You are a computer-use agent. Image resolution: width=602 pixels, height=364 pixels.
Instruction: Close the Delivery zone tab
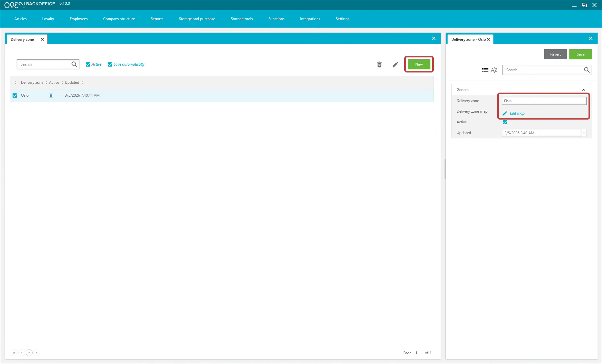(x=42, y=39)
